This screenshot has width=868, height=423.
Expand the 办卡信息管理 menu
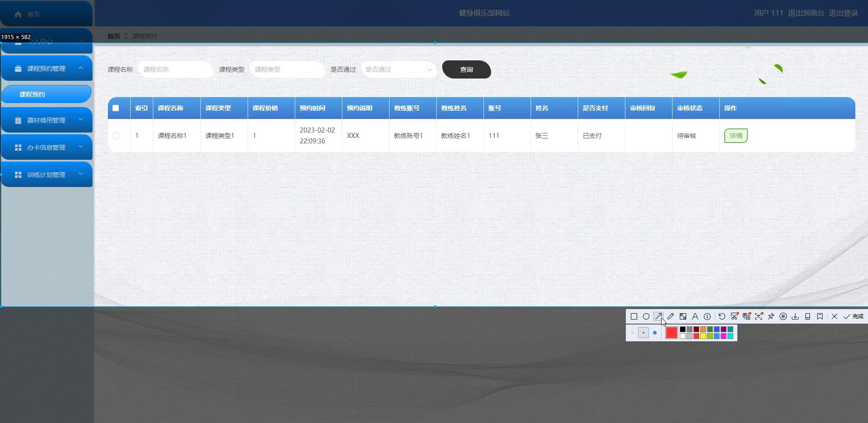46,148
